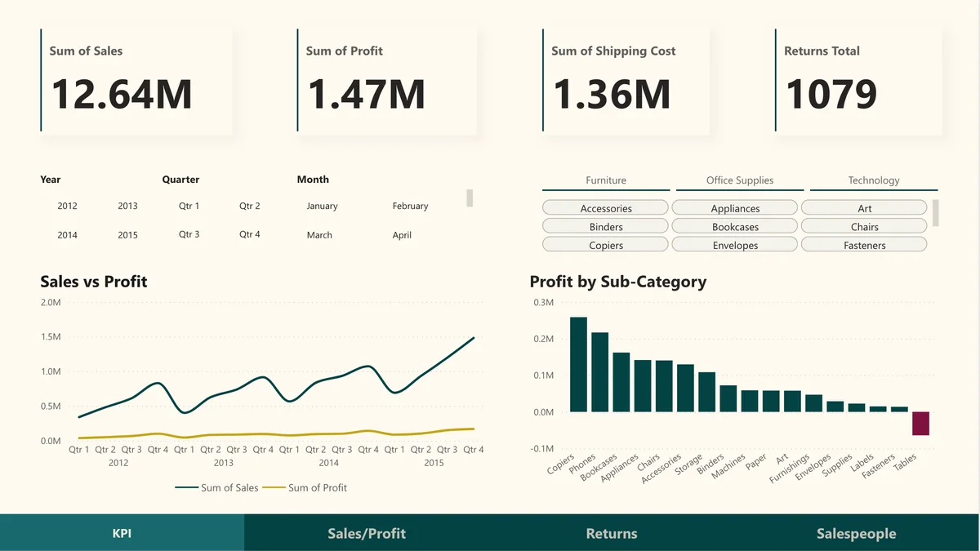Open the Sales/Profit page

coord(367,532)
